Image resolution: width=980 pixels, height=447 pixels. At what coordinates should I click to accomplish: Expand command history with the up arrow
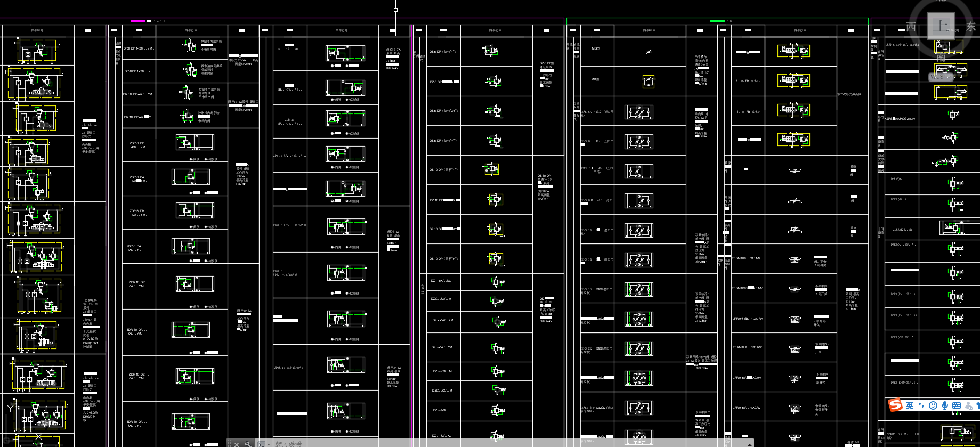pos(750,444)
